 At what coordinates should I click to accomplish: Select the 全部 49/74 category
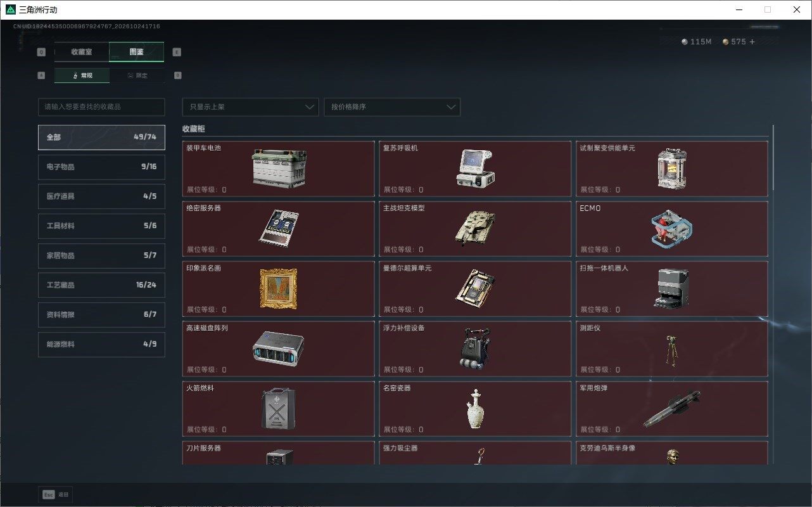pos(101,138)
